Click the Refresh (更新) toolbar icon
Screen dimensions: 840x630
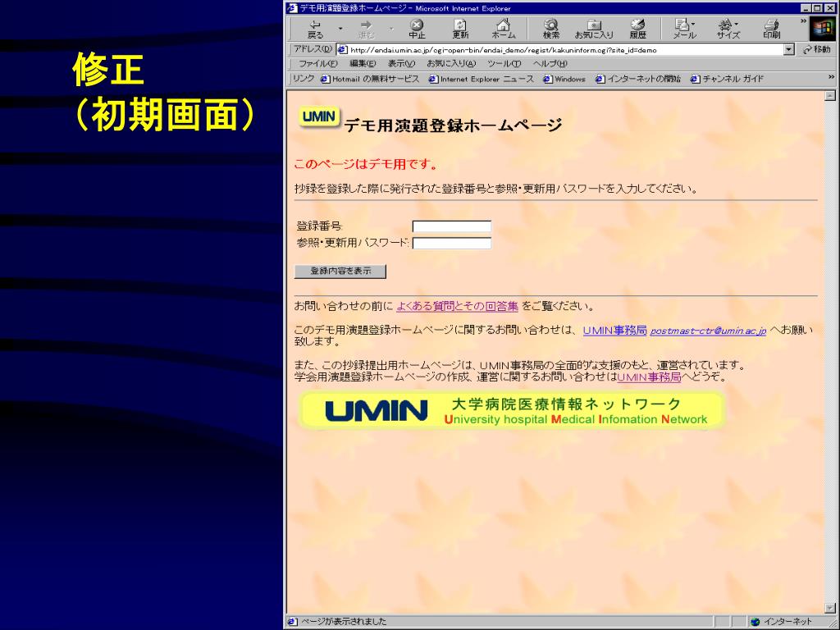point(460,29)
